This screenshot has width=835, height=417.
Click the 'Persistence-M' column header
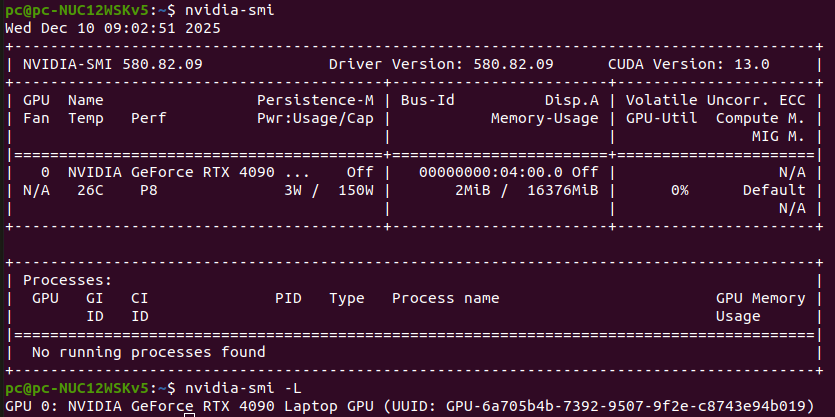pyautogui.click(x=315, y=100)
